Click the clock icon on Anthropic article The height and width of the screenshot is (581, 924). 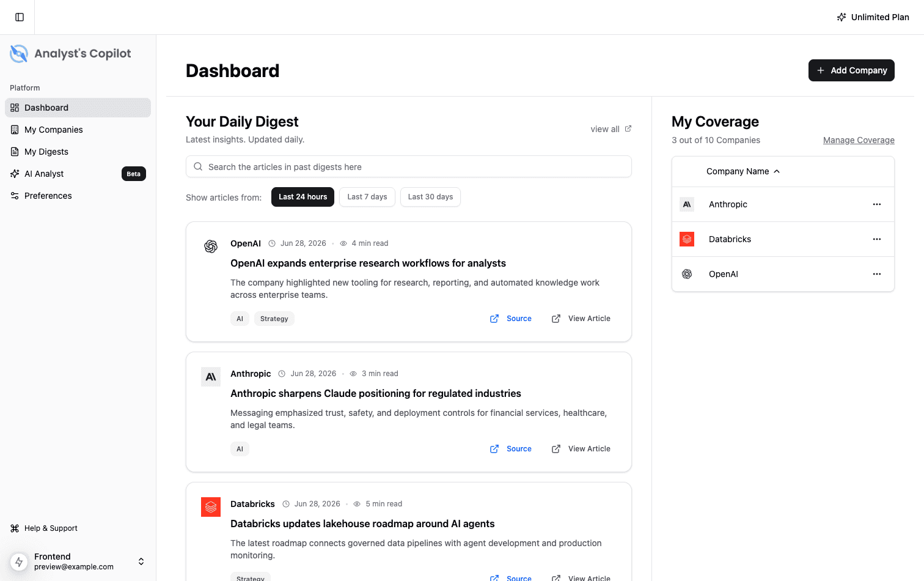[x=282, y=374]
